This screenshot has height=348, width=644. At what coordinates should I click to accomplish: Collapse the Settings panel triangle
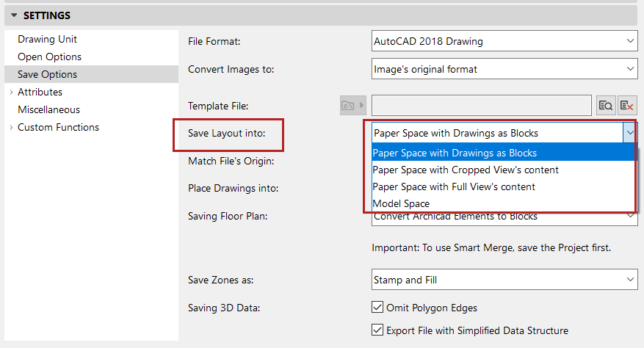[x=13, y=15]
